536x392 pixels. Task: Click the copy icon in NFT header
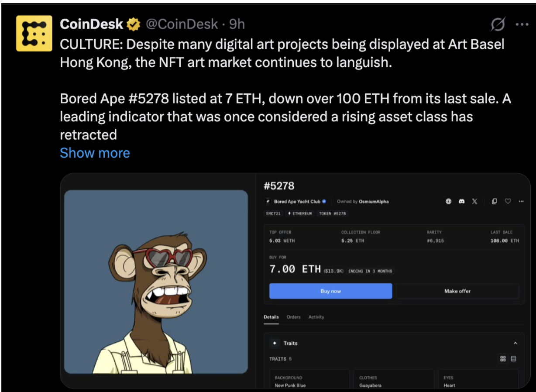tap(494, 202)
